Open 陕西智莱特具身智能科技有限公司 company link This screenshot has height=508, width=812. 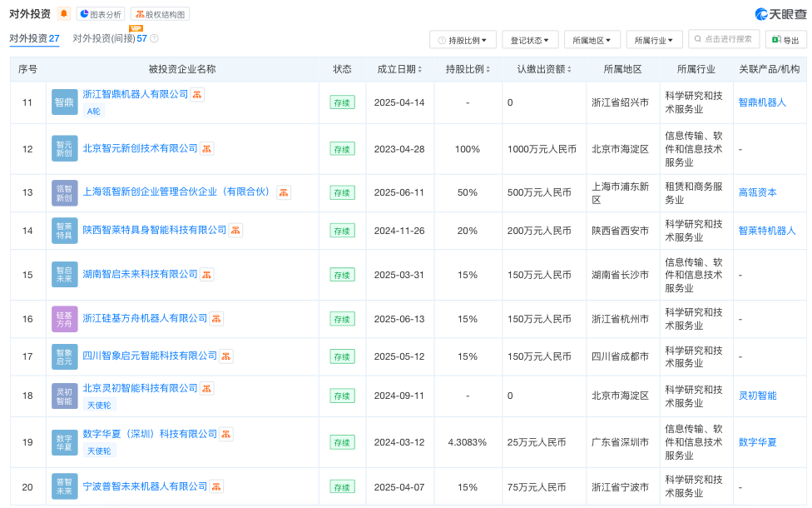click(x=155, y=230)
